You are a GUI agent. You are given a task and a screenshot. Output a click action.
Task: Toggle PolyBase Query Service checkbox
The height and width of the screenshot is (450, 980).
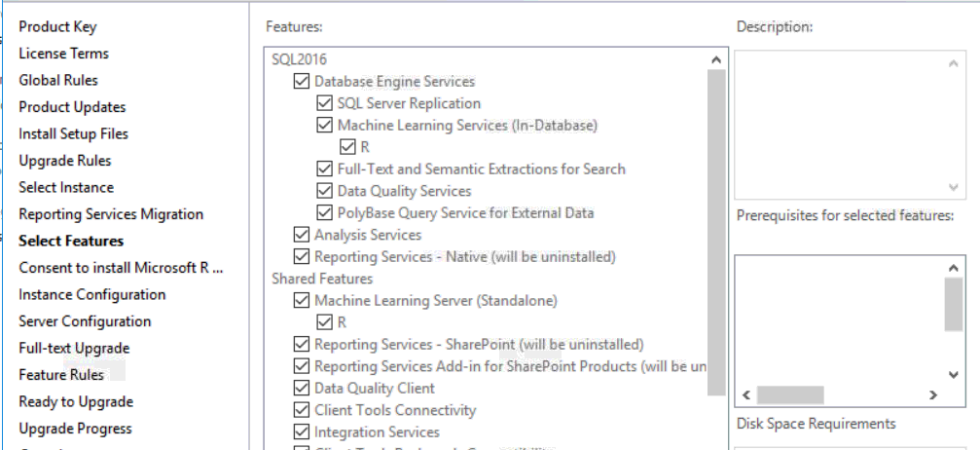tap(324, 213)
